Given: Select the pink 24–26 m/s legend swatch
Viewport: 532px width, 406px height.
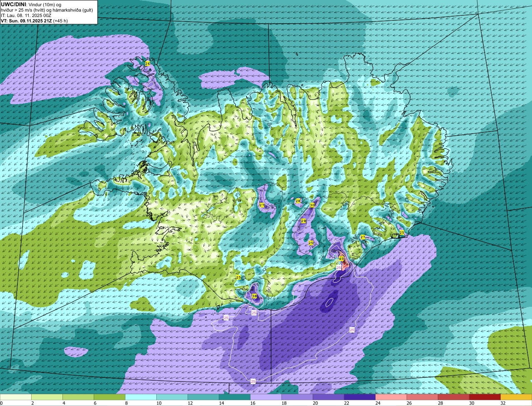Looking at the screenshot, I should (x=391, y=397).
